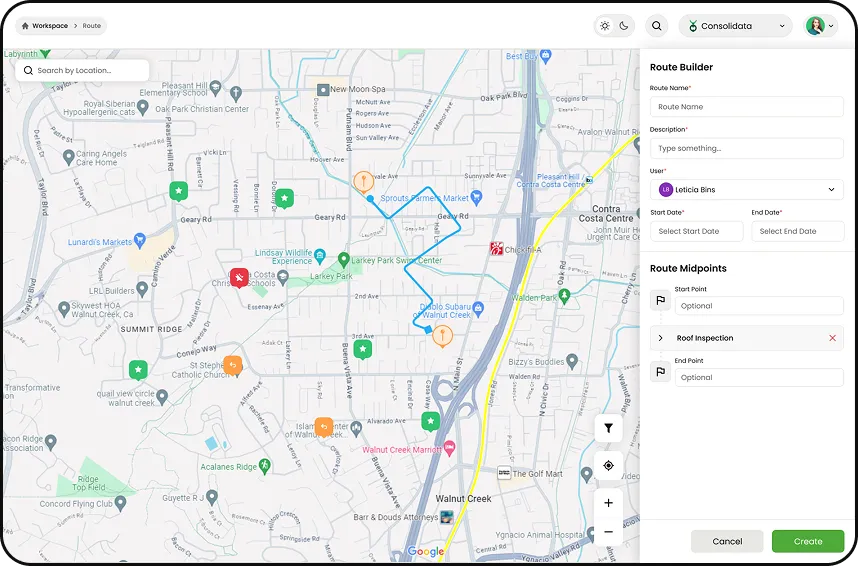Click the End Point flag icon

pos(660,372)
